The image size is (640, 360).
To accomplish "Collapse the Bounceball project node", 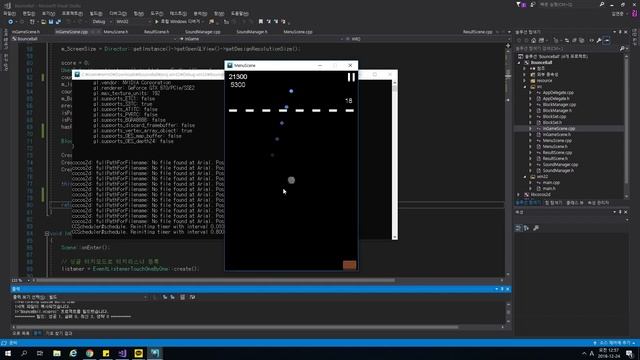I will 519,63.
